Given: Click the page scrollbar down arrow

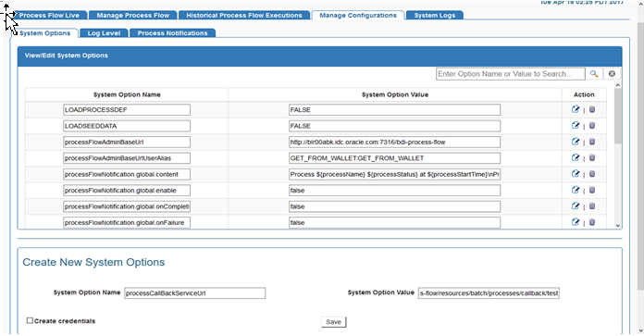Looking at the screenshot, I should [640, 330].
